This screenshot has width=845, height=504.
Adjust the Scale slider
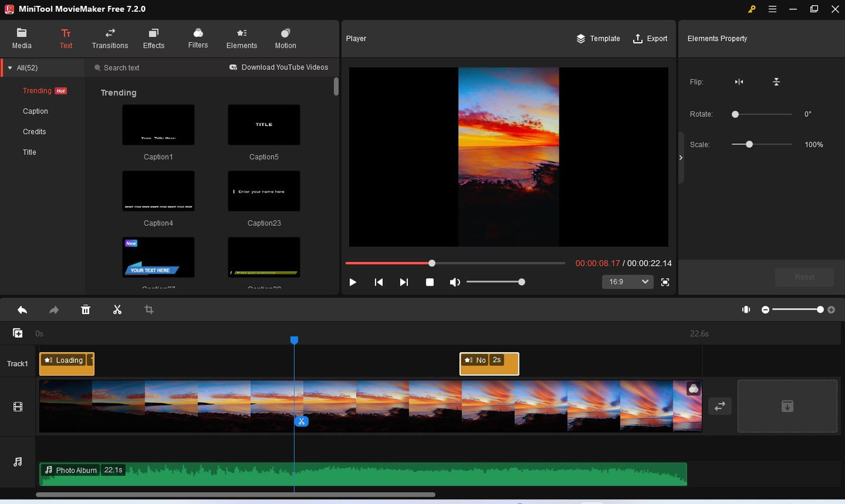click(749, 144)
